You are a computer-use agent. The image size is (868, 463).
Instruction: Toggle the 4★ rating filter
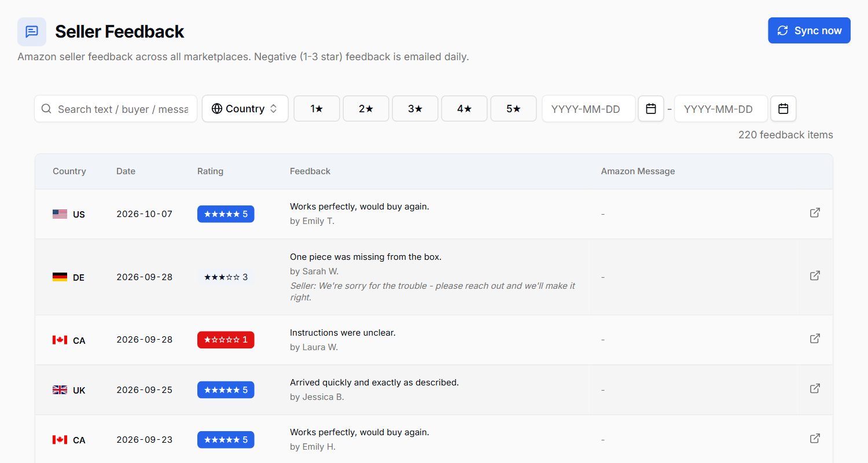tap(464, 109)
